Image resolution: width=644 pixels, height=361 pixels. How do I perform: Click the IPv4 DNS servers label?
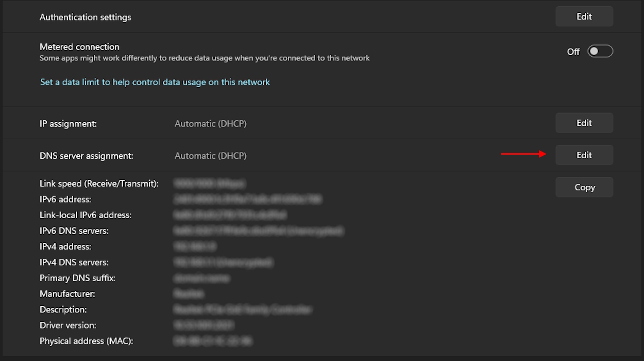point(74,262)
